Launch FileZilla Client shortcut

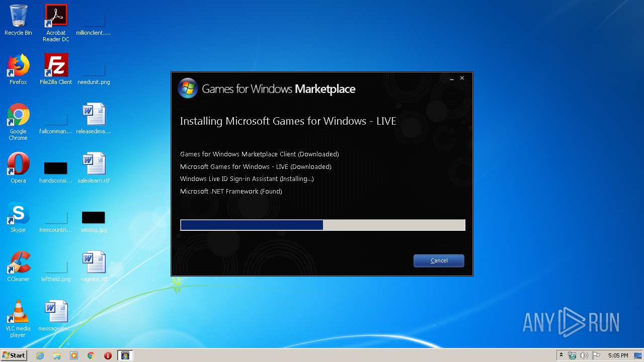[56, 69]
